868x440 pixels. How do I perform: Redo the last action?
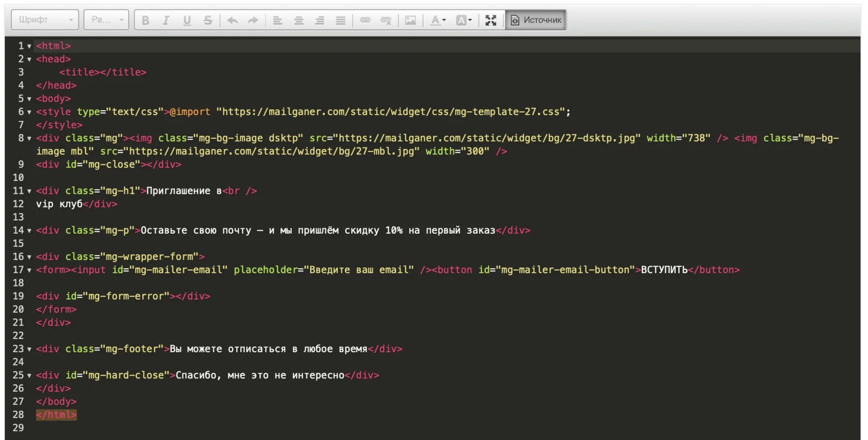coord(253,20)
